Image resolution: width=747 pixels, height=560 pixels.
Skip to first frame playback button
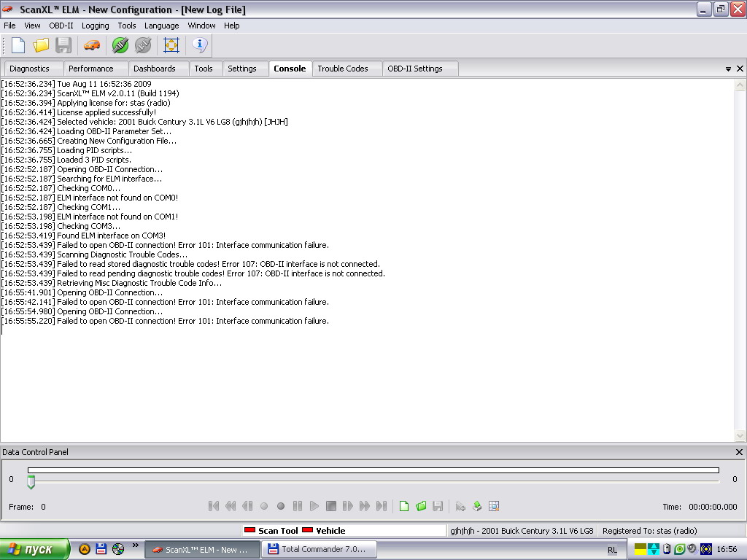point(214,506)
